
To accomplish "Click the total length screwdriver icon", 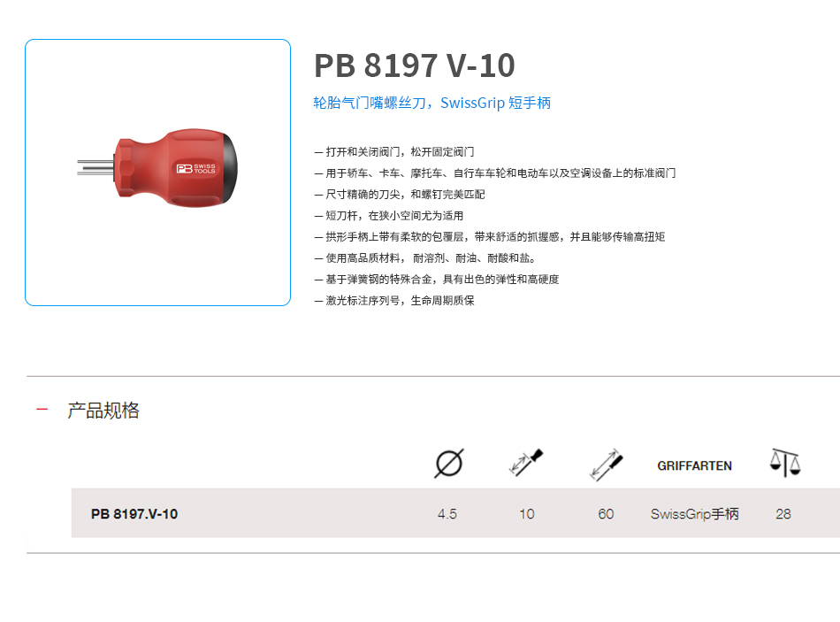I will click(x=606, y=465).
